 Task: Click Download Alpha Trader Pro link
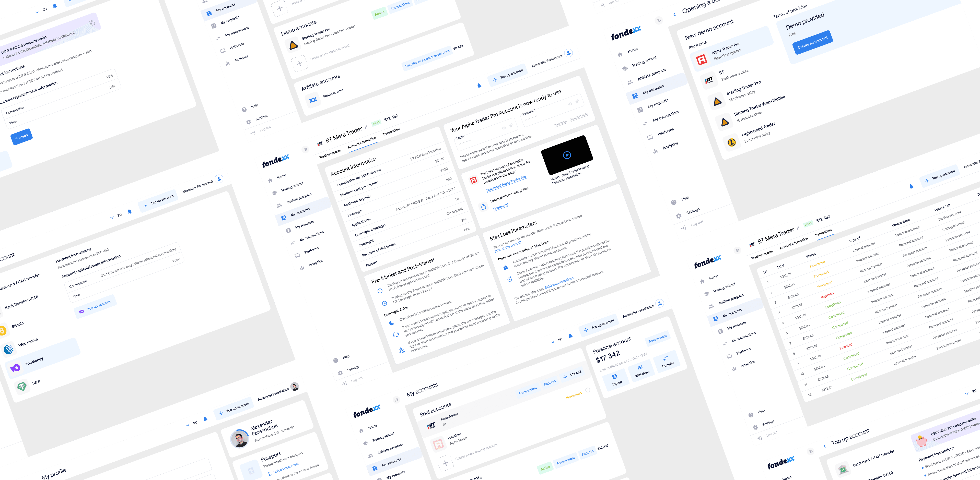click(x=506, y=184)
